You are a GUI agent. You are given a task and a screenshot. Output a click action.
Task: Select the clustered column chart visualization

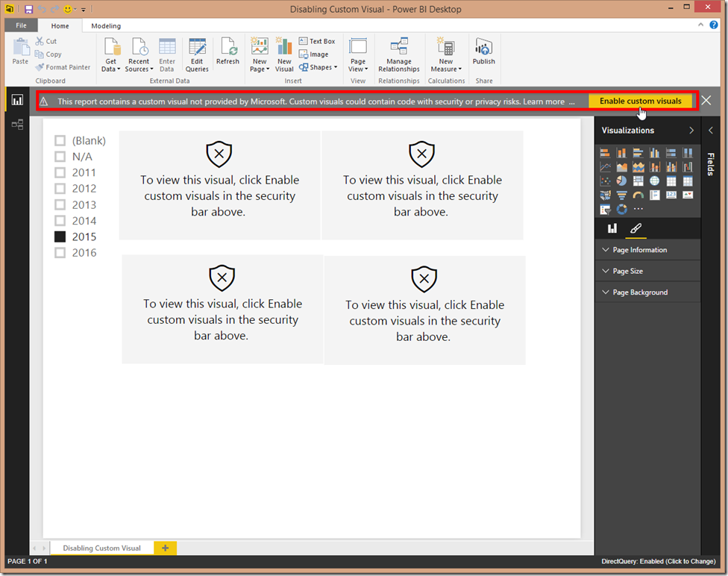[x=655, y=153]
